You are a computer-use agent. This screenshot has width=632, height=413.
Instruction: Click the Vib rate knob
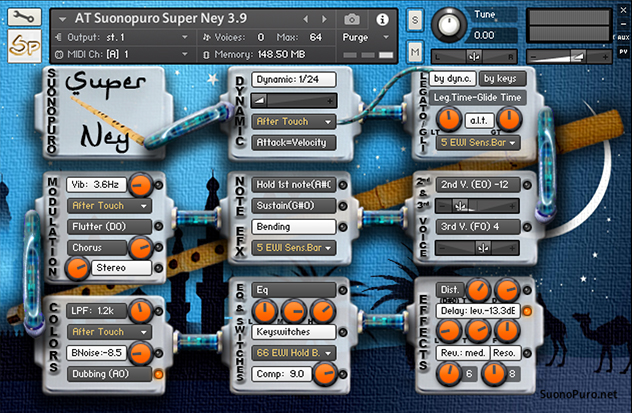pos(140,185)
